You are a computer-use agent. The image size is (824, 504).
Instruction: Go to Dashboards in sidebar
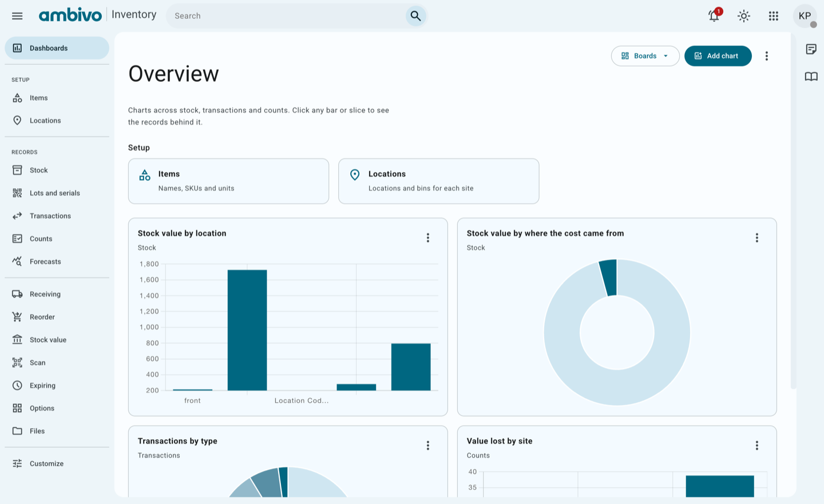(x=57, y=48)
